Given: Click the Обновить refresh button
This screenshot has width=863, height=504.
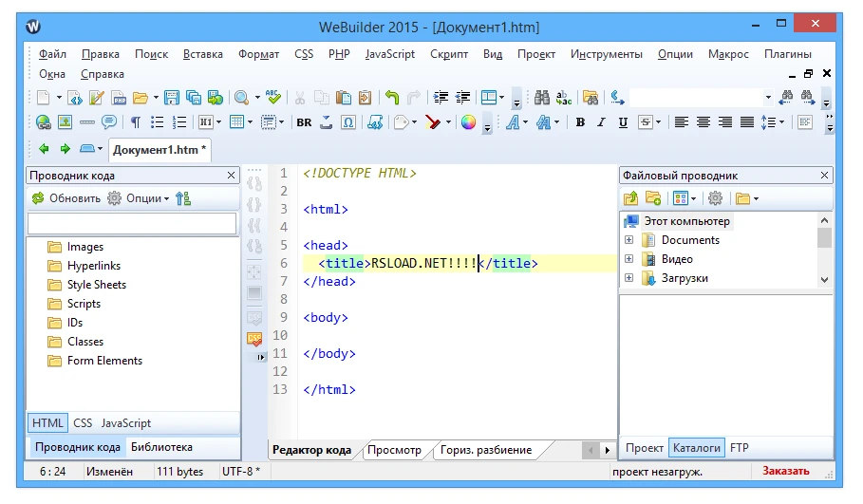Looking at the screenshot, I should 66,198.
